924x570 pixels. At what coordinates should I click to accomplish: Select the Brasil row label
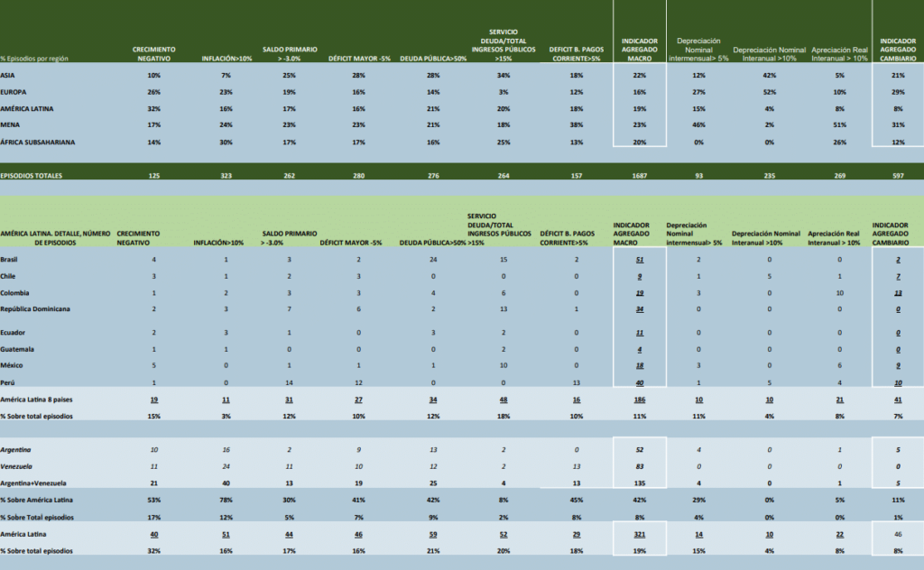coord(10,259)
